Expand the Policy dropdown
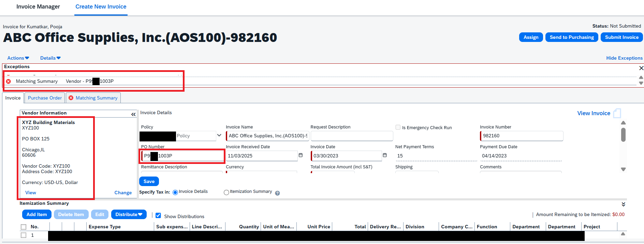 (x=219, y=135)
